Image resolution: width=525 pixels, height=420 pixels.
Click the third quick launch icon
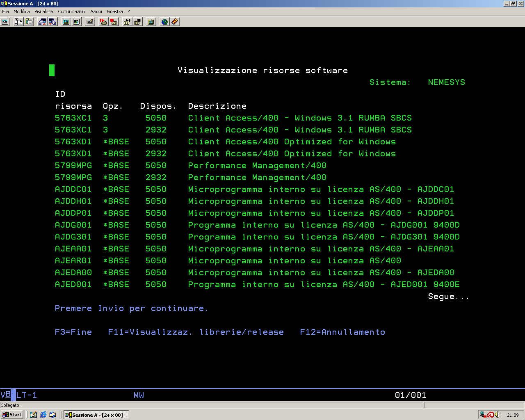[52, 415]
